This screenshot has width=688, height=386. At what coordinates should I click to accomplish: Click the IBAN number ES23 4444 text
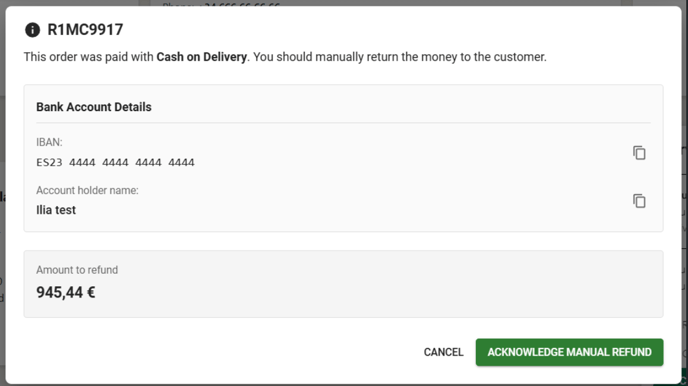tap(115, 163)
